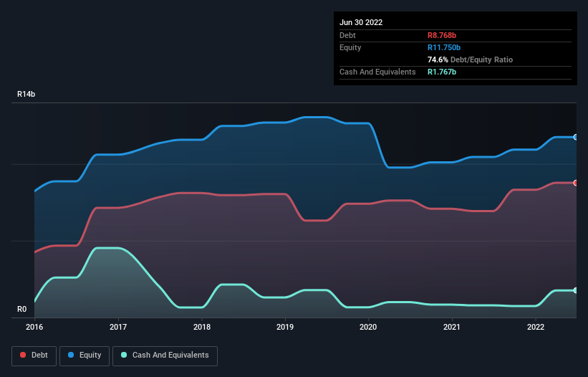Screen dimensions: 588x377
Task: Click the R0 y-axis label
Action: point(21,309)
